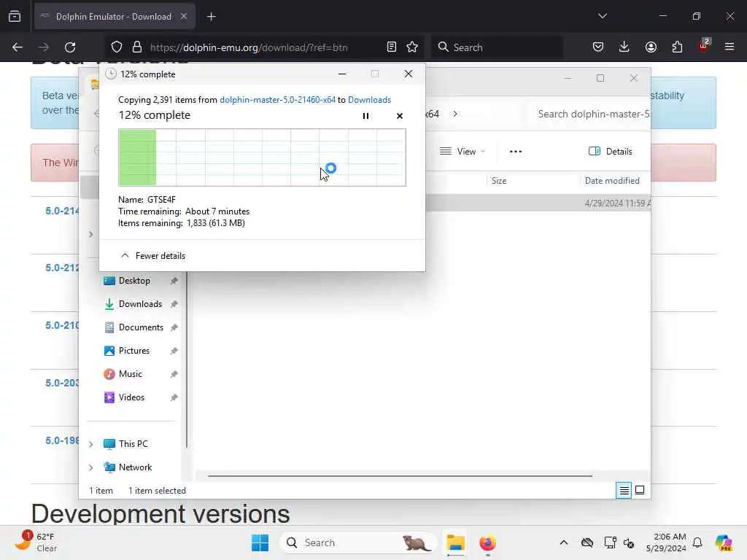Bookmark this page with the star
This screenshot has width=747, height=560.
tap(412, 47)
